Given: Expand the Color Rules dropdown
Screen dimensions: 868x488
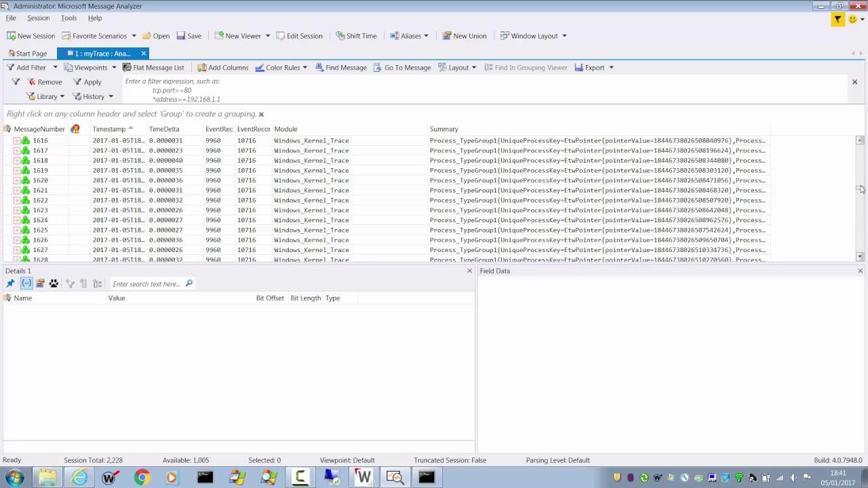Looking at the screenshot, I should (x=304, y=67).
